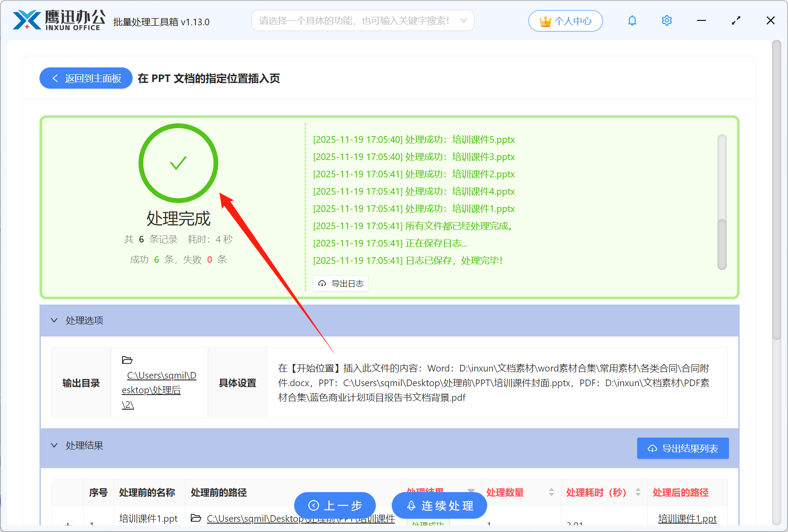Click the 鹰迅办公 application logo

27,20
